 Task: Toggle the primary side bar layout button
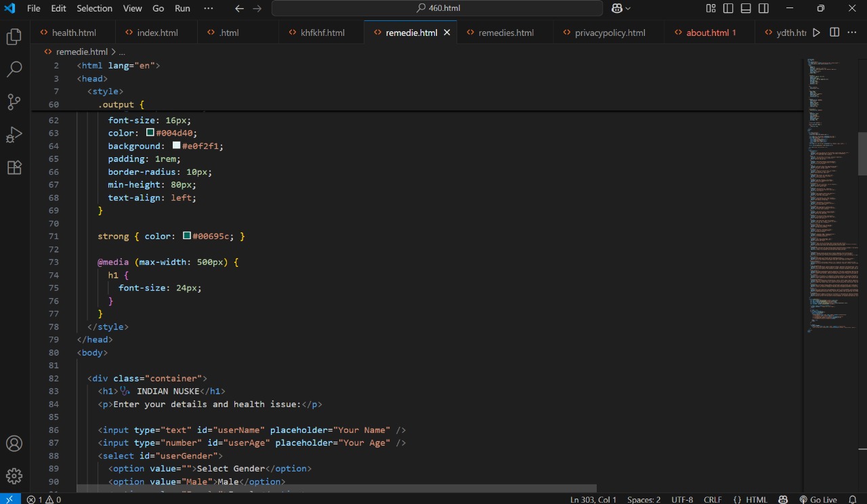pyautogui.click(x=728, y=8)
